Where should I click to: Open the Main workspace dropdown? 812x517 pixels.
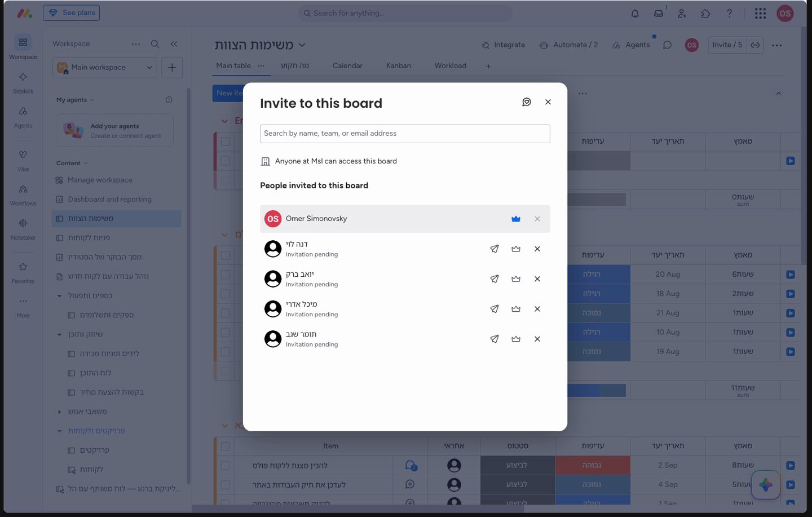click(105, 68)
